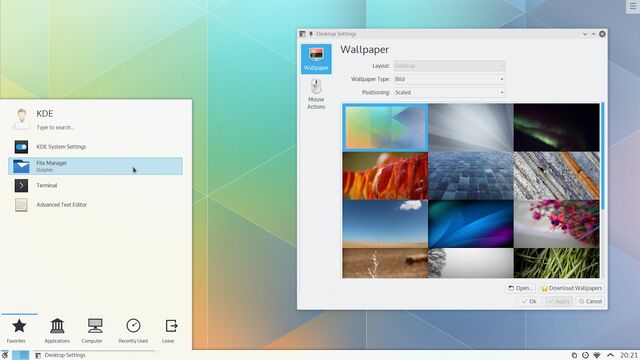Screen dimensions: 640x360
Task: Click the Cancel button
Action: (x=590, y=302)
